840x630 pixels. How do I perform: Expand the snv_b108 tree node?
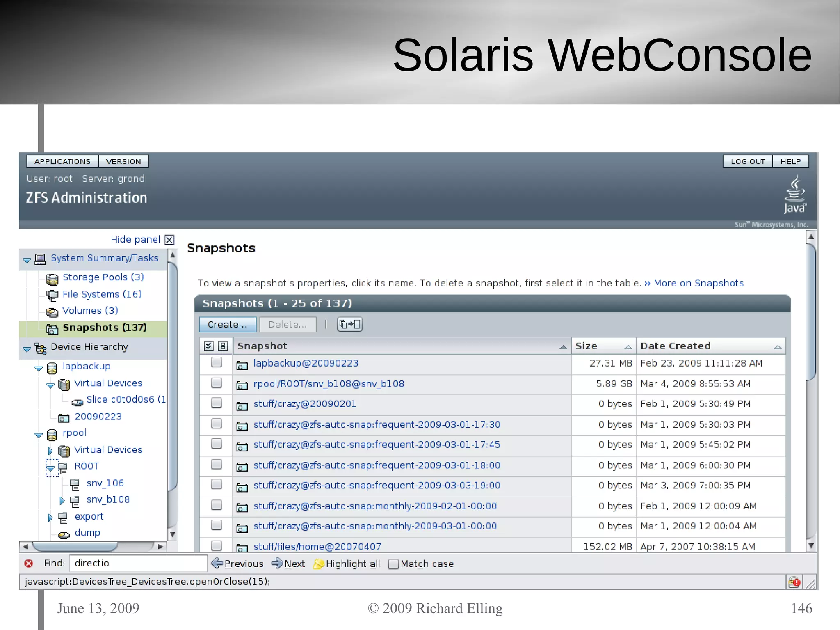(62, 500)
